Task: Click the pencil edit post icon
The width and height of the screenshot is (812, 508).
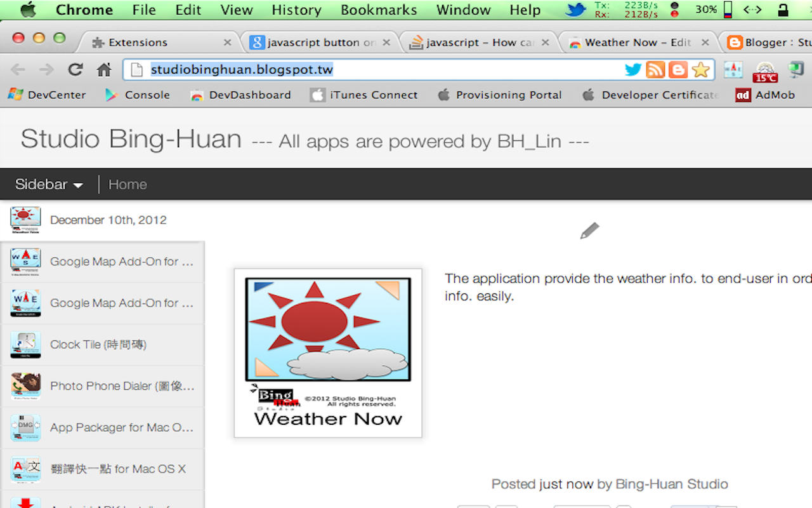Action: click(589, 231)
